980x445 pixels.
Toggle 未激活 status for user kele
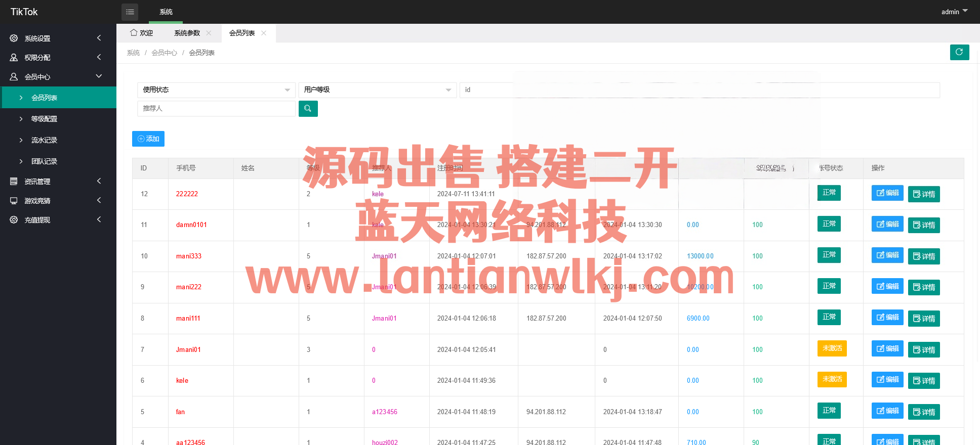point(832,379)
